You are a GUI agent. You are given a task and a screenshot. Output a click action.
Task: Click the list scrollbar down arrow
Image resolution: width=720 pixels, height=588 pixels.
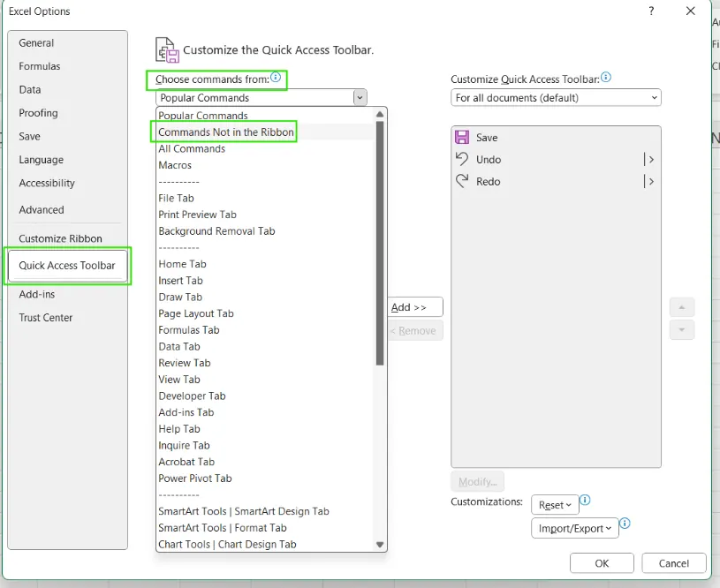tap(380, 545)
